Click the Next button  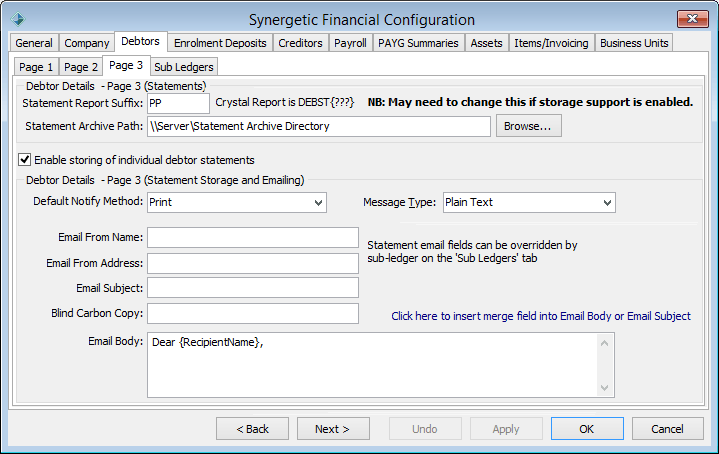(x=333, y=429)
